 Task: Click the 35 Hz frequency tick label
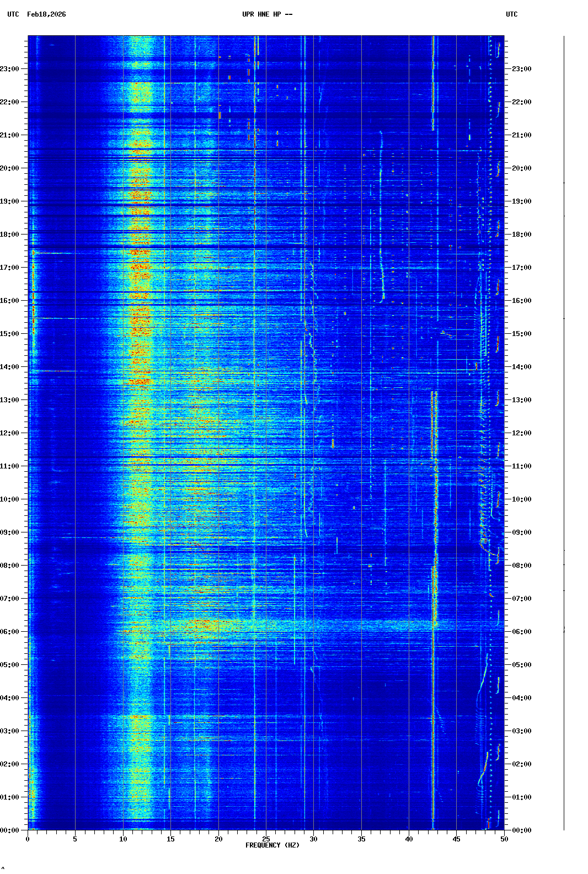pos(361,839)
